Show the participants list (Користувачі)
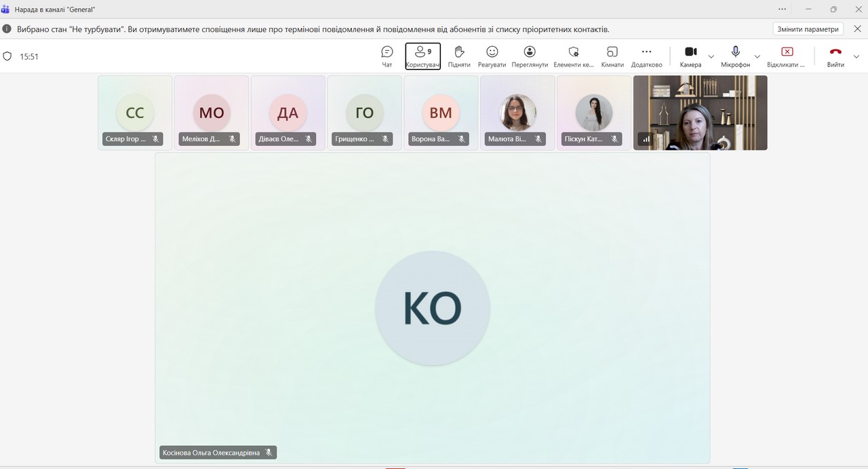Screen dimensions: 868x469 point(422,56)
